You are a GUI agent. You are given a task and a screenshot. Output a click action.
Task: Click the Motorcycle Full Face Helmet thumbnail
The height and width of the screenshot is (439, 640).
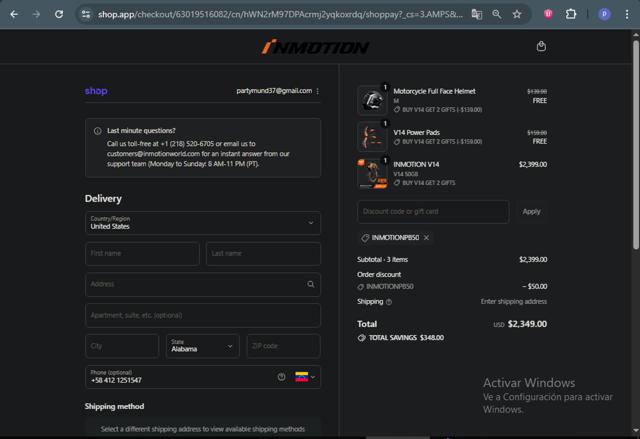tap(372, 100)
